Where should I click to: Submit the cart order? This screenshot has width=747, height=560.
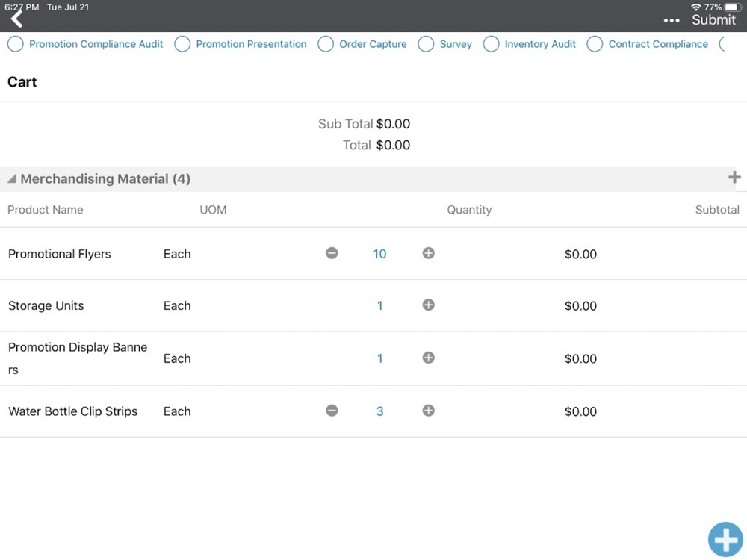pyautogui.click(x=713, y=20)
